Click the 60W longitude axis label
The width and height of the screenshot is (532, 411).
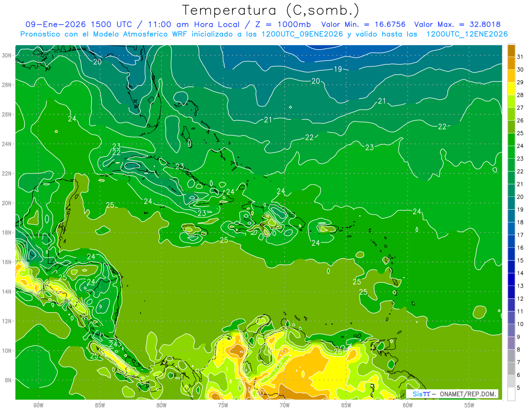tap(408, 405)
